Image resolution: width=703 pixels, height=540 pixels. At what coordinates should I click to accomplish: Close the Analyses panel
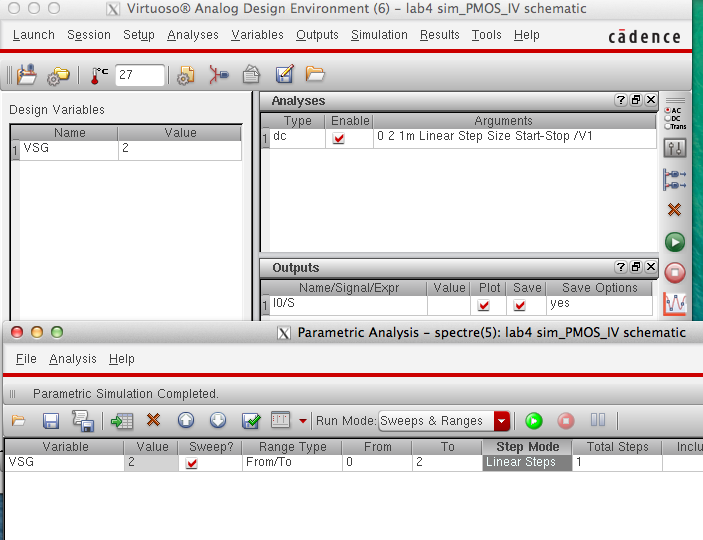[651, 100]
